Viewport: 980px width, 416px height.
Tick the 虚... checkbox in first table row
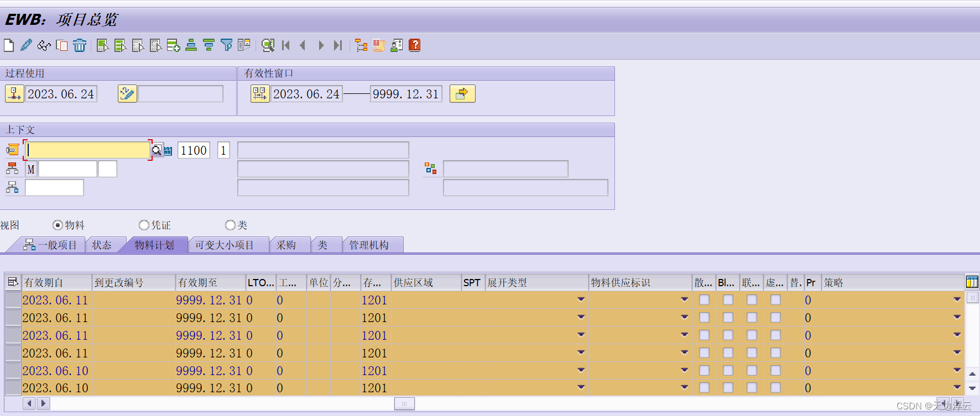coord(775,300)
